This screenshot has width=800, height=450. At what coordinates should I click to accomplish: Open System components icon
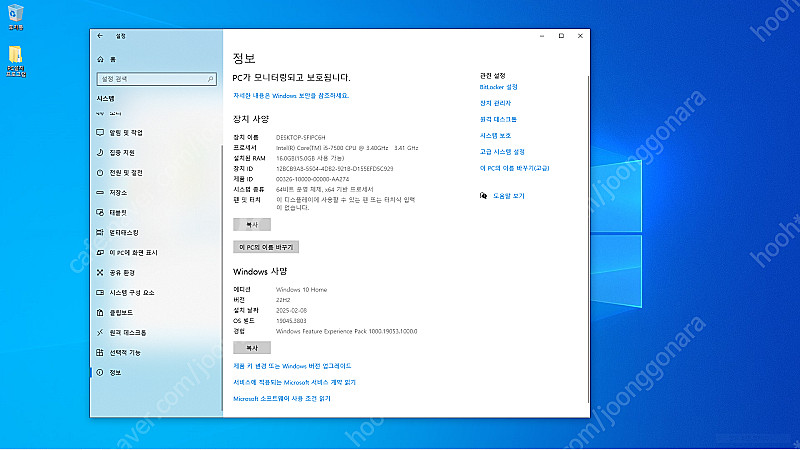click(100, 292)
